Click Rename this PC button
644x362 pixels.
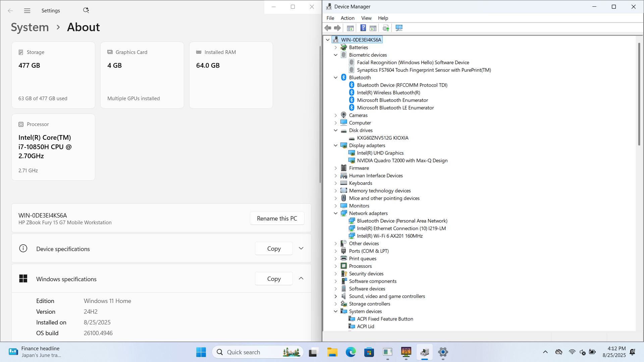point(277,219)
